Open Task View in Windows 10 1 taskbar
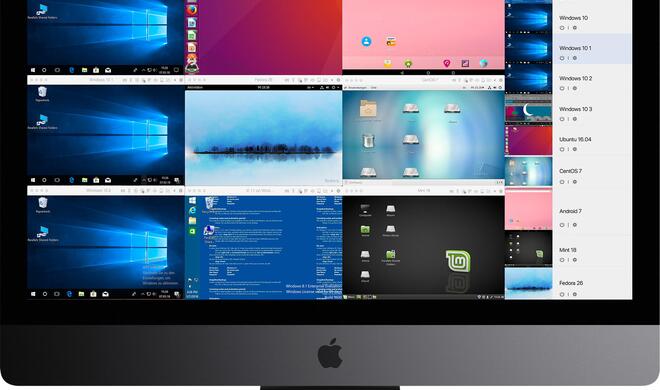Image resolution: width=660 pixels, height=390 pixels. 57,180
